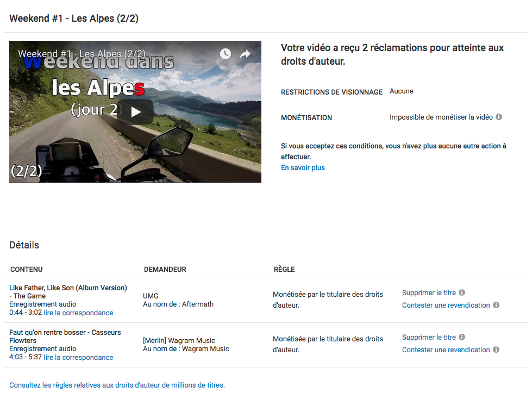Click 'Contester une revendication' for Wagram claim
The height and width of the screenshot is (399, 532).
[446, 350]
